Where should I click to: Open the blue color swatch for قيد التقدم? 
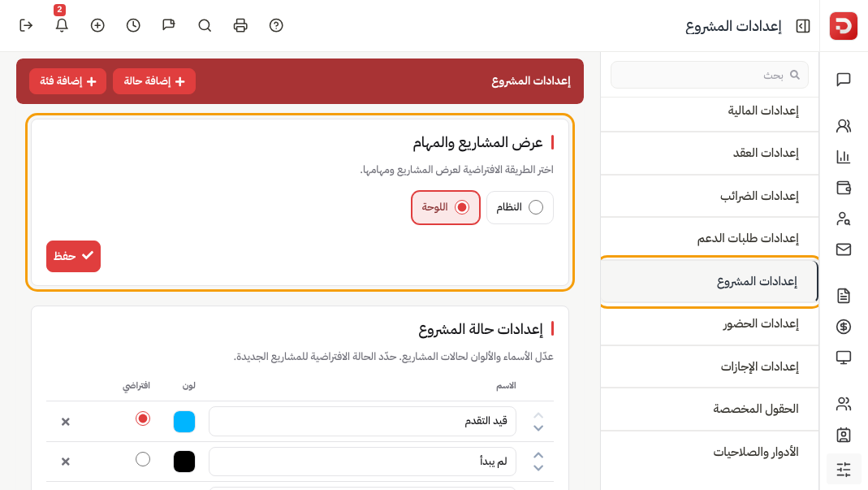tap(184, 422)
